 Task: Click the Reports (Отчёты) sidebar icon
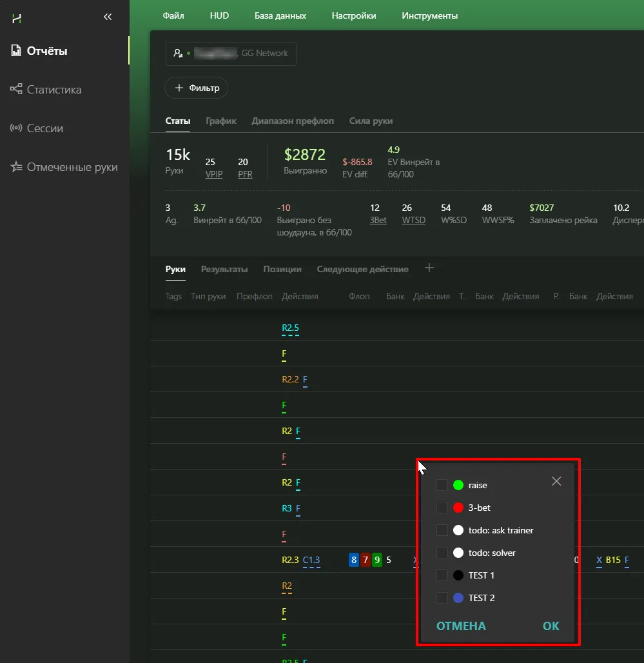pyautogui.click(x=16, y=51)
